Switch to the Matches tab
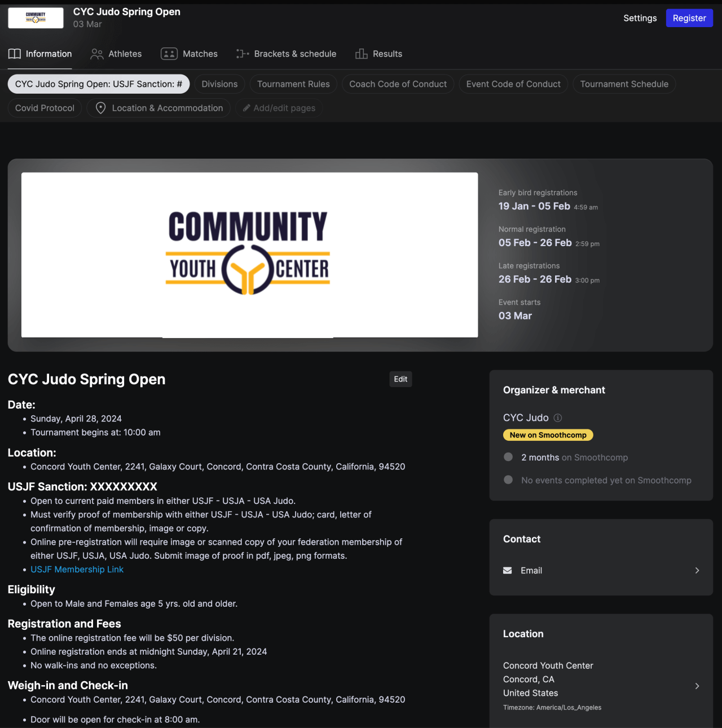The width and height of the screenshot is (722, 728). point(189,54)
